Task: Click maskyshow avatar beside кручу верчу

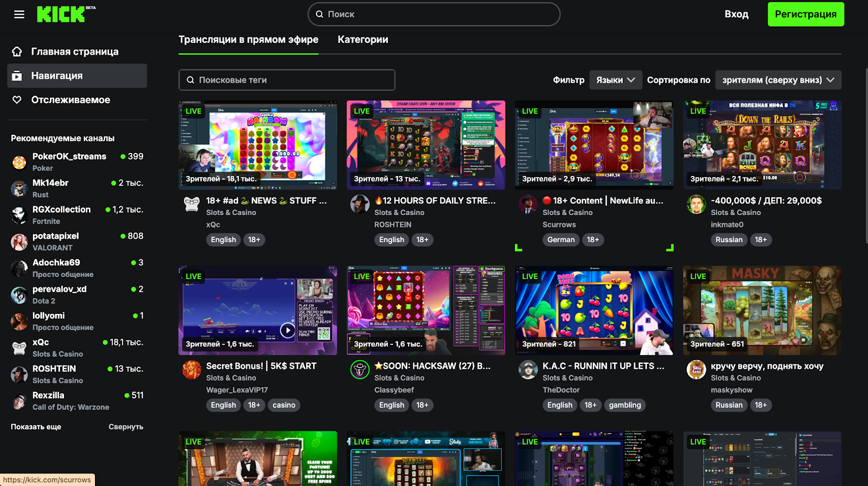Action: (x=696, y=370)
